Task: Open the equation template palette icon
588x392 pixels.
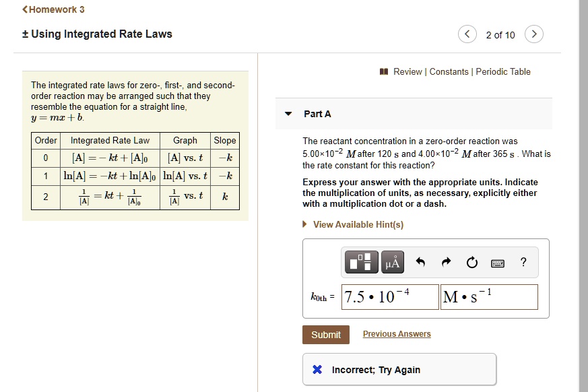Action: pos(360,262)
